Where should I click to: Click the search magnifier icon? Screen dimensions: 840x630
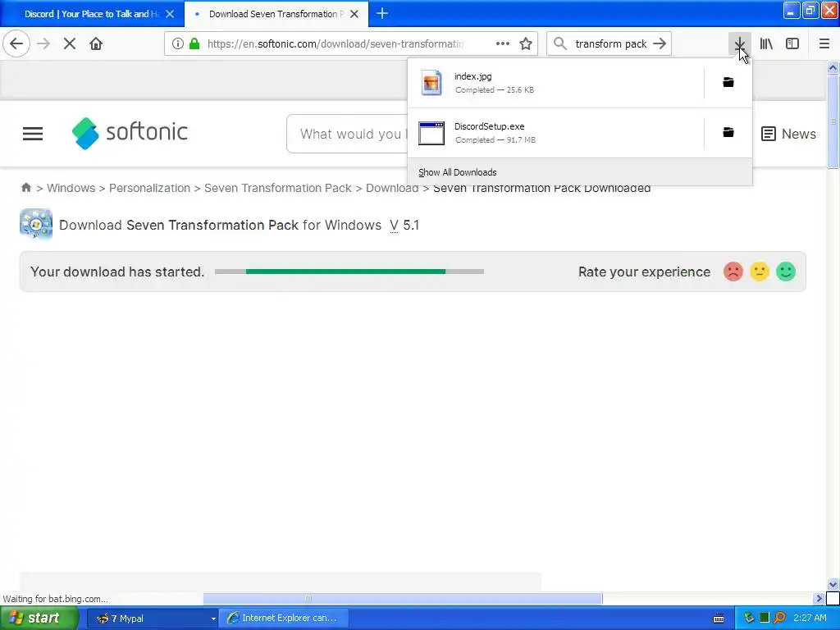(559, 43)
